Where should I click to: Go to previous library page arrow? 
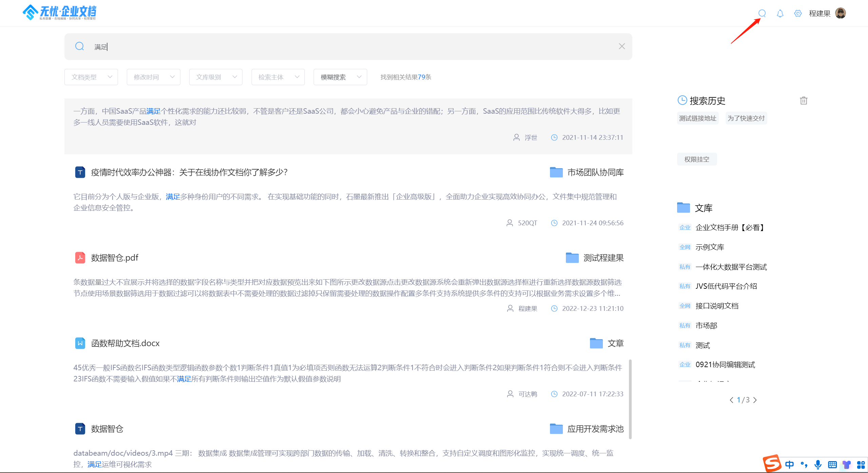click(x=731, y=400)
